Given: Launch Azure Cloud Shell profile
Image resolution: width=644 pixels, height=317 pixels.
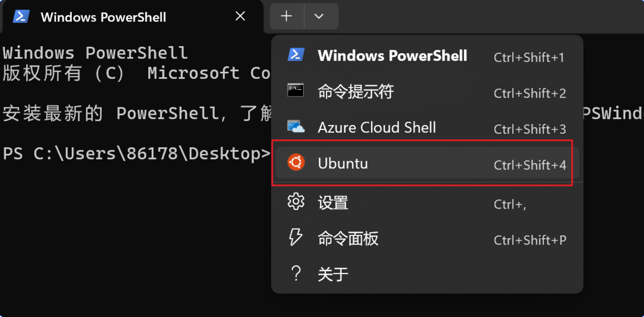Looking at the screenshot, I should 377,128.
